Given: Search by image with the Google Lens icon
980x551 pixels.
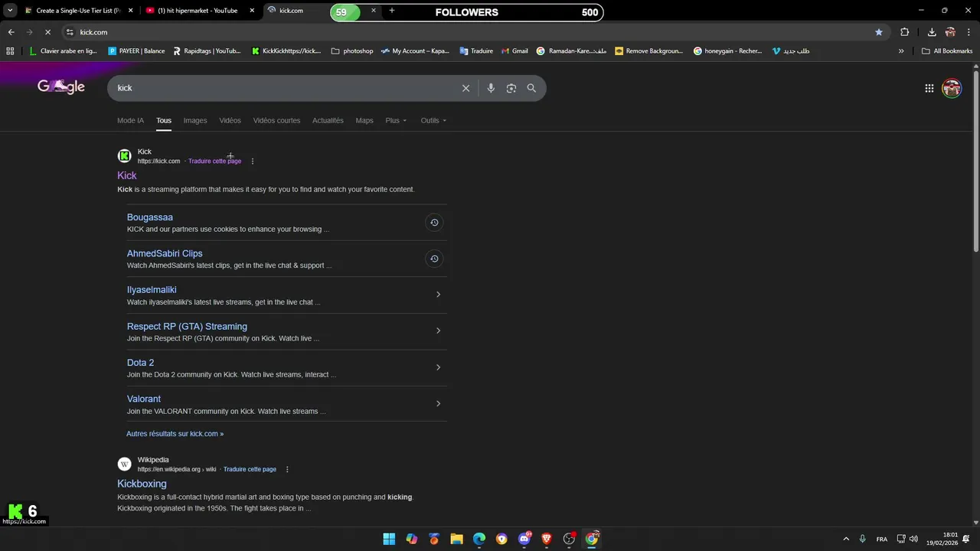Looking at the screenshot, I should pyautogui.click(x=511, y=88).
